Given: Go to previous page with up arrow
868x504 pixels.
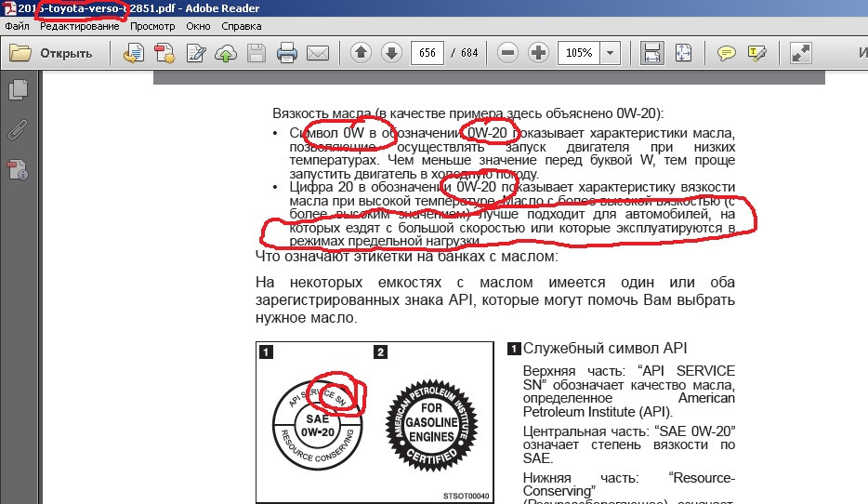Looking at the screenshot, I should click(x=362, y=53).
